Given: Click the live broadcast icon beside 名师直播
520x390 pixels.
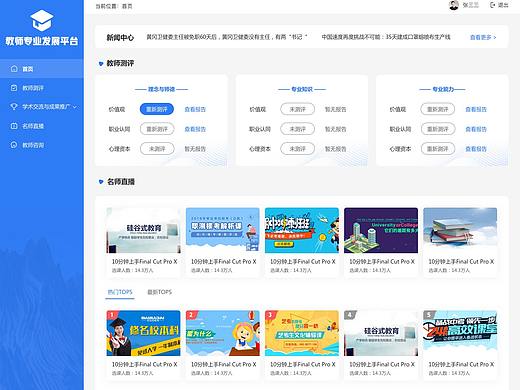Looking at the screenshot, I should (14, 126).
